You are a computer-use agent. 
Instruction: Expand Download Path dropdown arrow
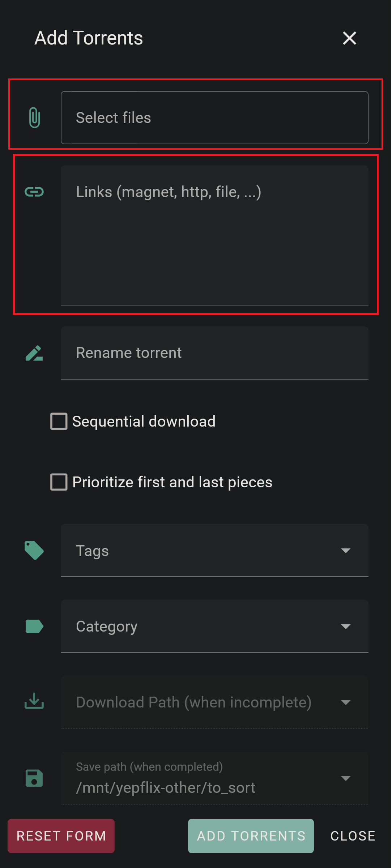pyautogui.click(x=346, y=702)
